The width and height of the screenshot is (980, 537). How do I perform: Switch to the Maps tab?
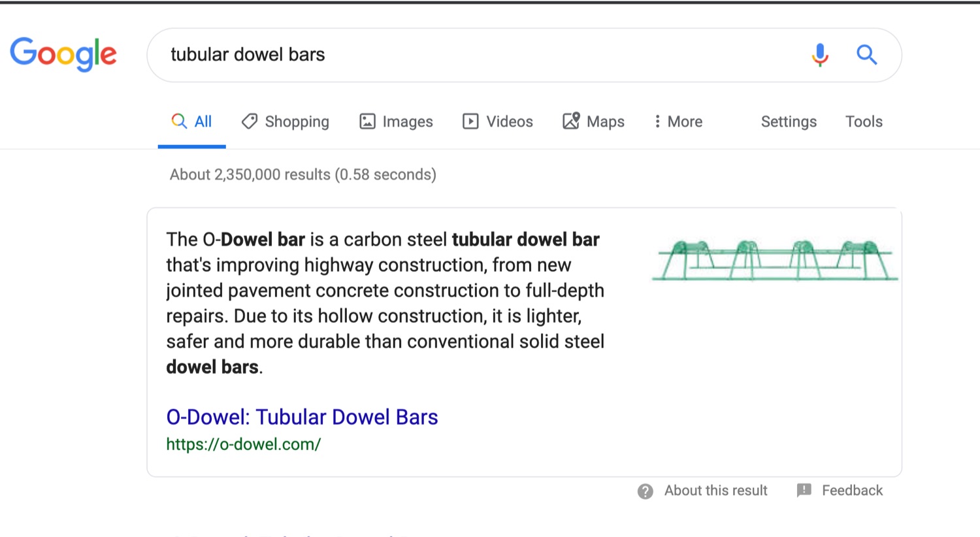pos(593,122)
